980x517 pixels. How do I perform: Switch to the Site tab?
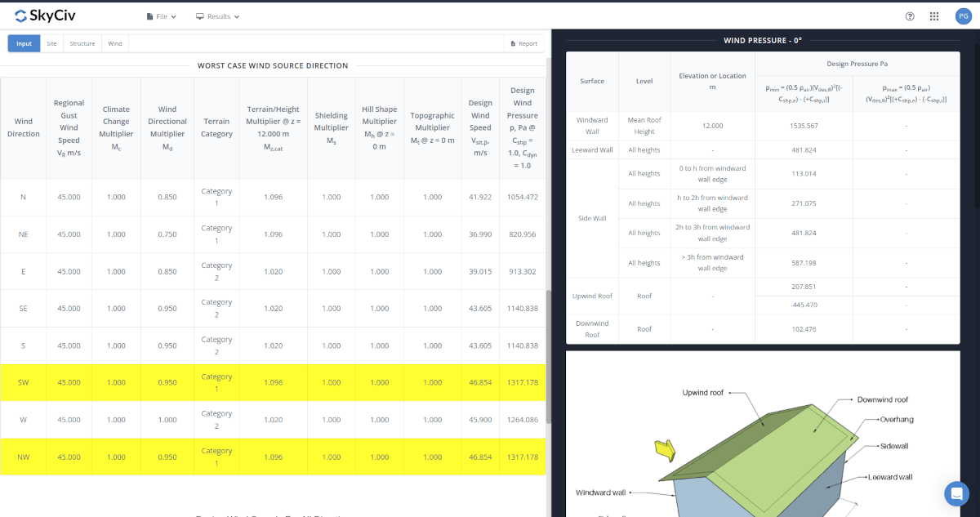(51, 43)
